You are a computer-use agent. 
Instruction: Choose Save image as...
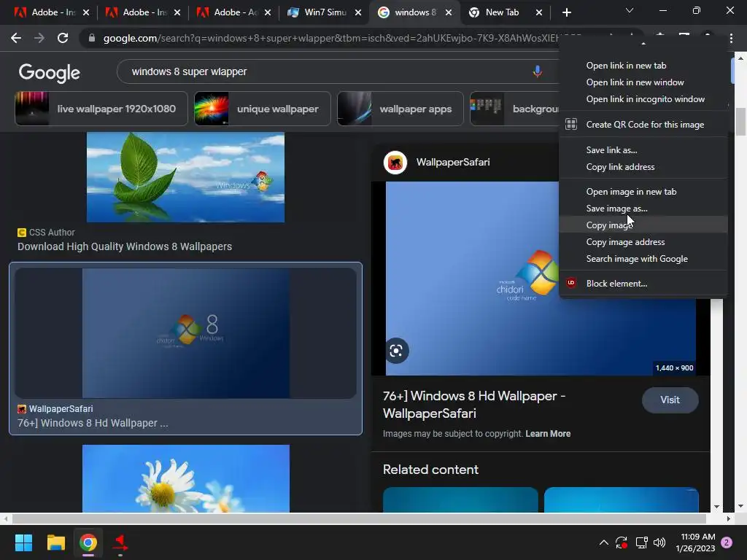[x=643, y=209]
